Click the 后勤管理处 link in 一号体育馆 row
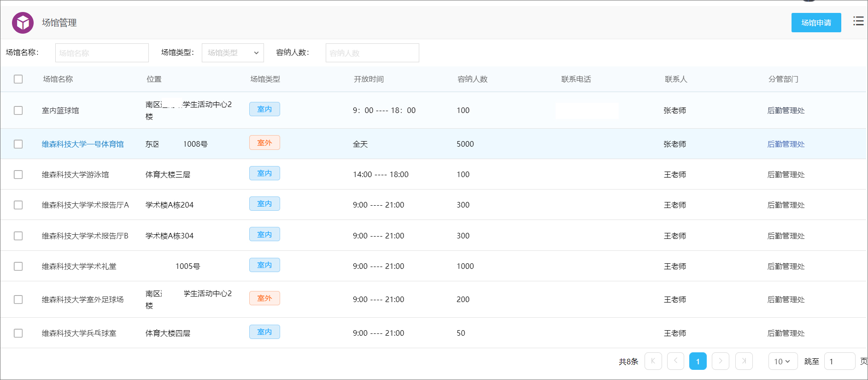 coord(786,144)
